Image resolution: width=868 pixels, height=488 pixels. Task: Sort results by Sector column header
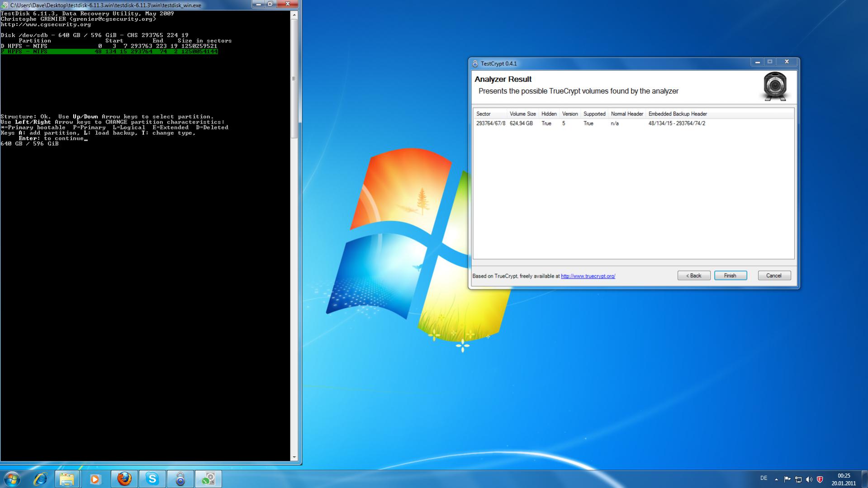pos(490,114)
